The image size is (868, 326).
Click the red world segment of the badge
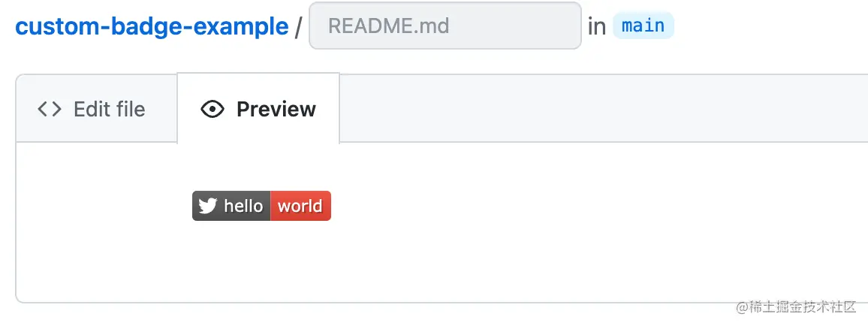coord(300,206)
